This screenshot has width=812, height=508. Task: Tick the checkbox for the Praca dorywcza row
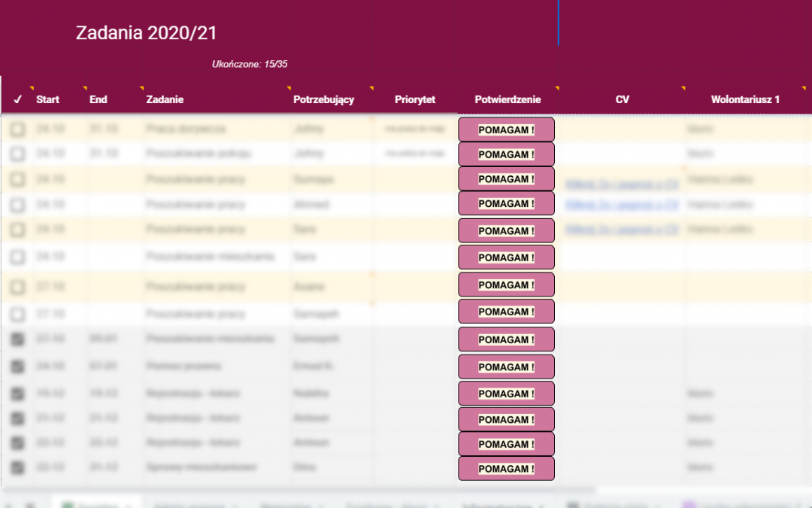(x=17, y=129)
